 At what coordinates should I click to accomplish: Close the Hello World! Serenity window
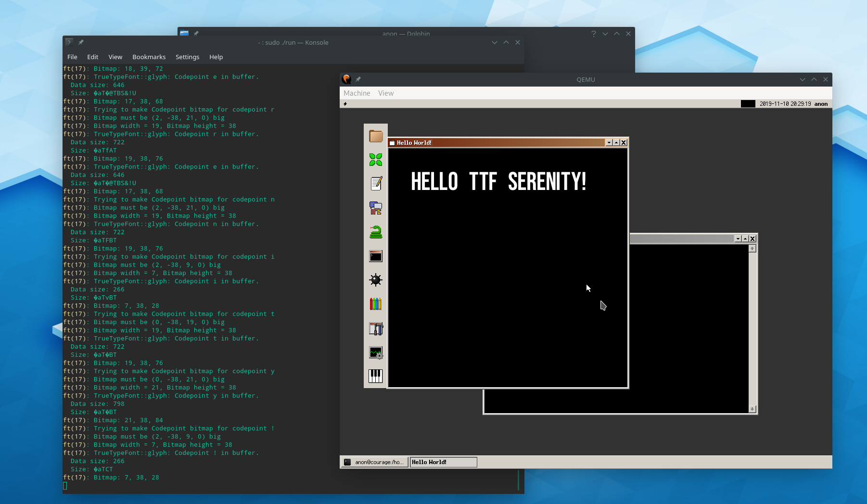coord(624,143)
